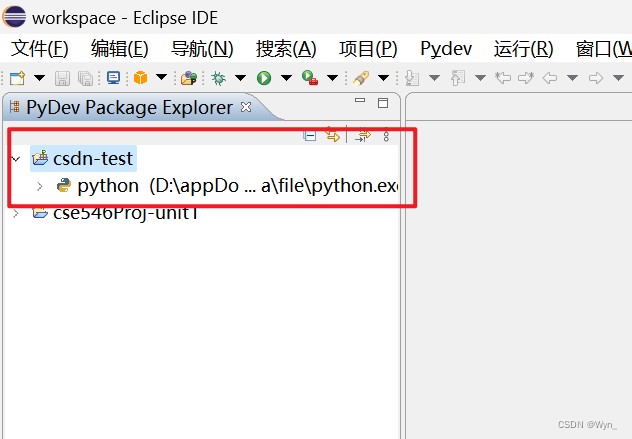Open dropdown next to orange package icon

162,77
